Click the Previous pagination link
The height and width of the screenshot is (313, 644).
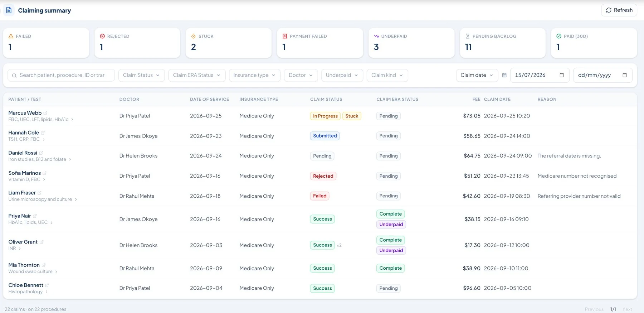[x=594, y=309]
